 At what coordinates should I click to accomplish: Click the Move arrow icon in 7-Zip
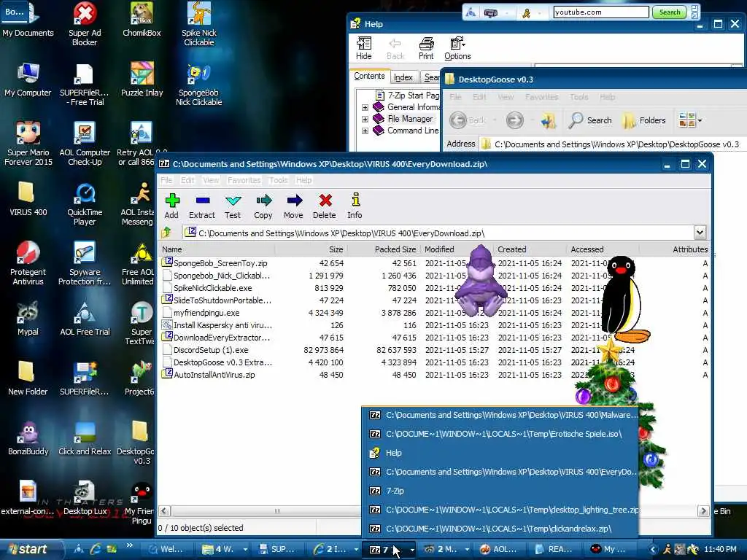click(293, 206)
